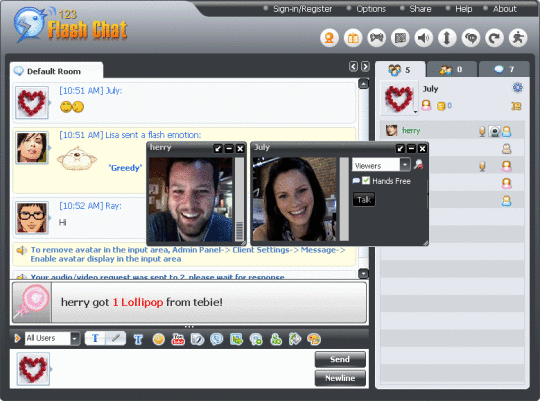Click in the message input field
This screenshot has height=401, width=540.
[183, 369]
